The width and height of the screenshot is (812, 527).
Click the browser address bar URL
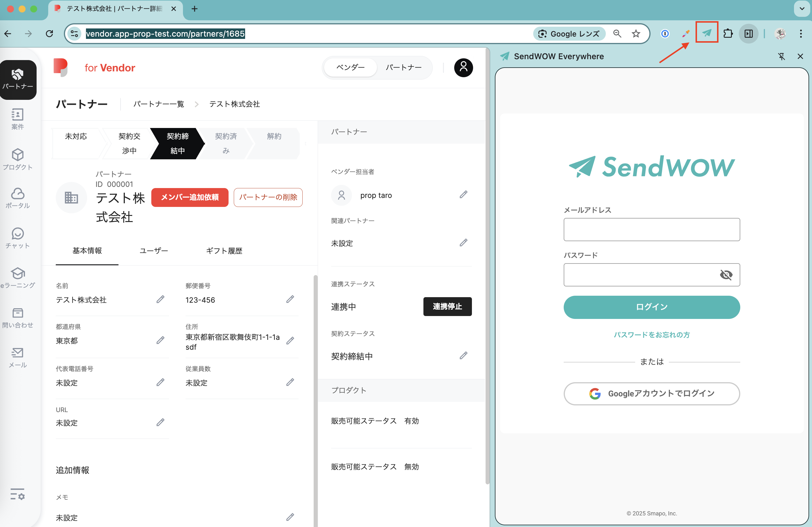165,33
